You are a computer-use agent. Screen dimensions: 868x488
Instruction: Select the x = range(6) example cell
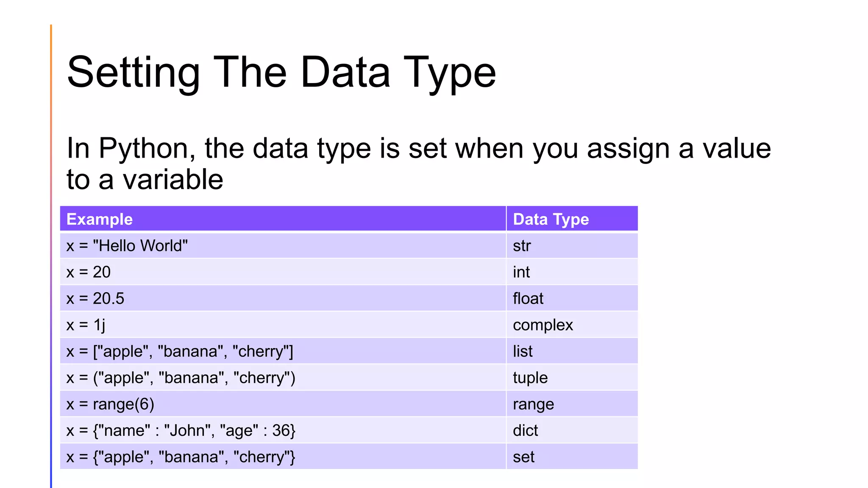(x=283, y=404)
